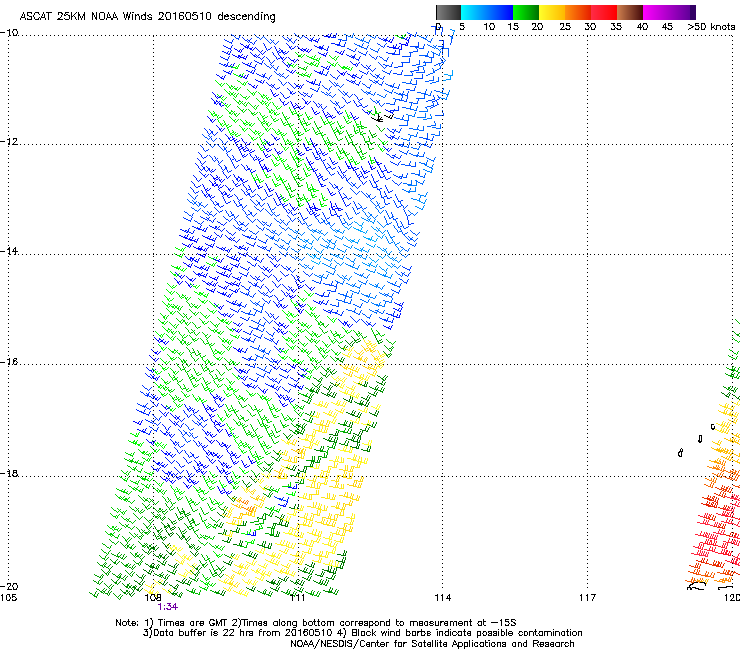Click the '-16' latitude axis label
The height and width of the screenshot is (650, 740).
9,362
